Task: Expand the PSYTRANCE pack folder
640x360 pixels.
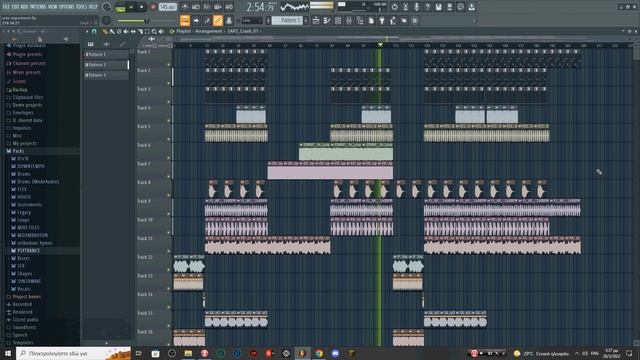Action: click(x=28, y=251)
